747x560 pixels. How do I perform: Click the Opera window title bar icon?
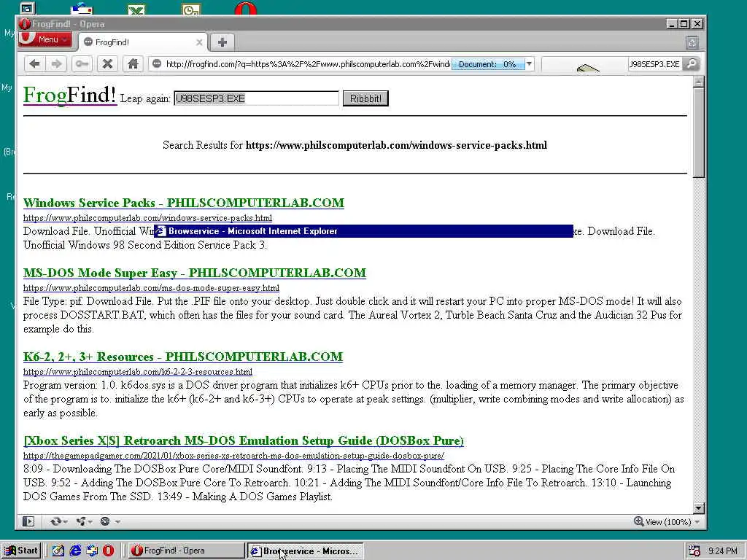[x=26, y=24]
